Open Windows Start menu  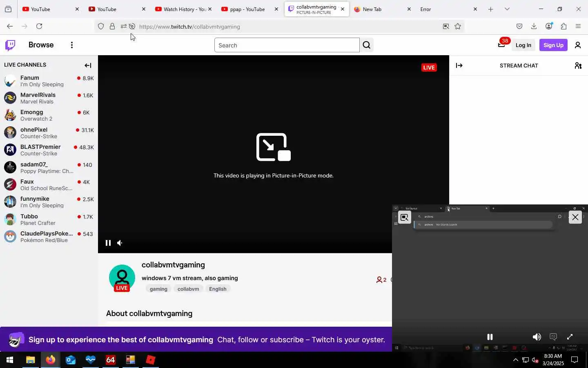click(x=10, y=360)
